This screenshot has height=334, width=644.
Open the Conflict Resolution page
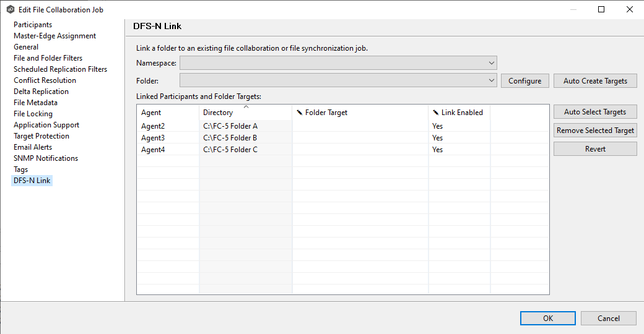(x=45, y=80)
